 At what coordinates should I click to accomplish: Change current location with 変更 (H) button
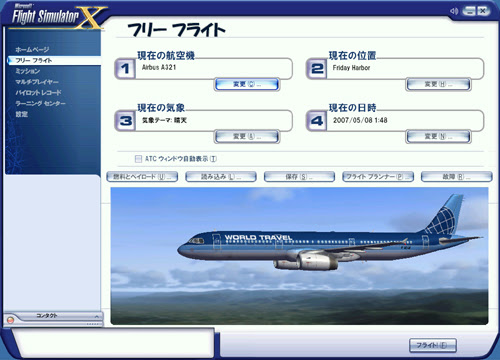click(438, 84)
